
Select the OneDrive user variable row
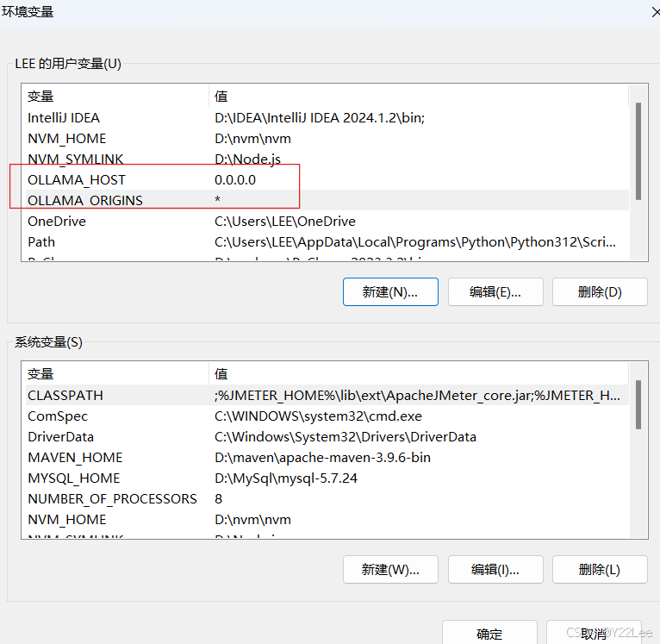click(x=57, y=222)
